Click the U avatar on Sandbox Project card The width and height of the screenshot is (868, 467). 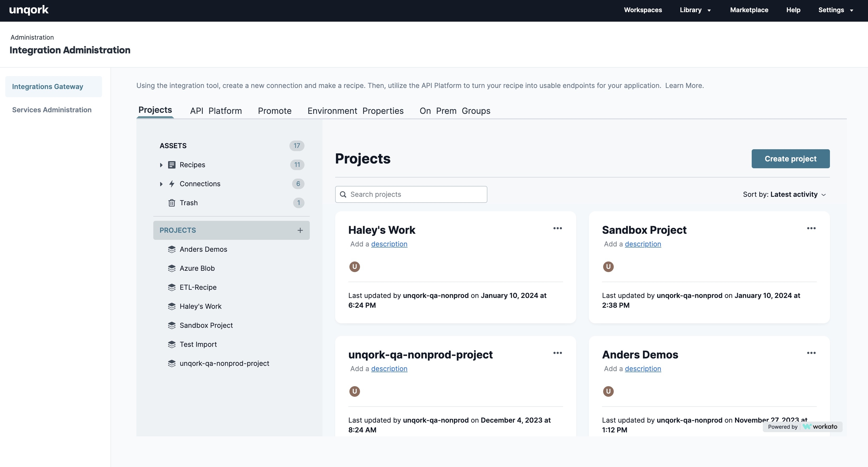coord(608,267)
